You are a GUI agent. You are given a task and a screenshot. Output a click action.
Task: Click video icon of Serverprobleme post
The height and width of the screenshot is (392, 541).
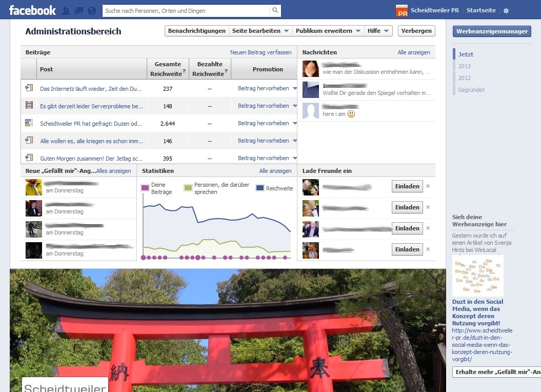click(x=29, y=105)
